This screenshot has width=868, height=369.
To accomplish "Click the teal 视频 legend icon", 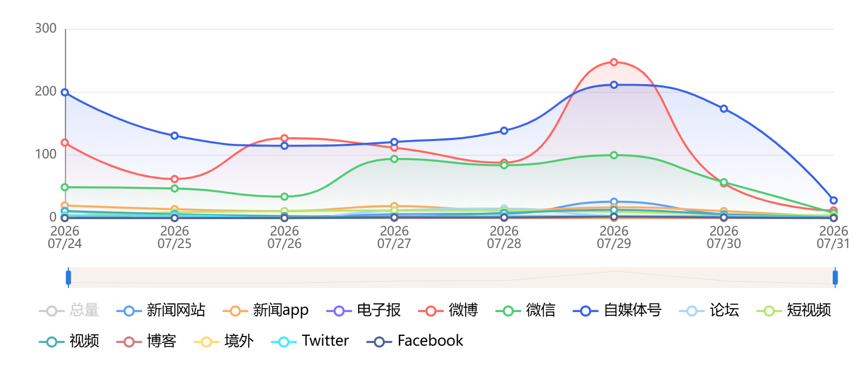I will point(52,342).
